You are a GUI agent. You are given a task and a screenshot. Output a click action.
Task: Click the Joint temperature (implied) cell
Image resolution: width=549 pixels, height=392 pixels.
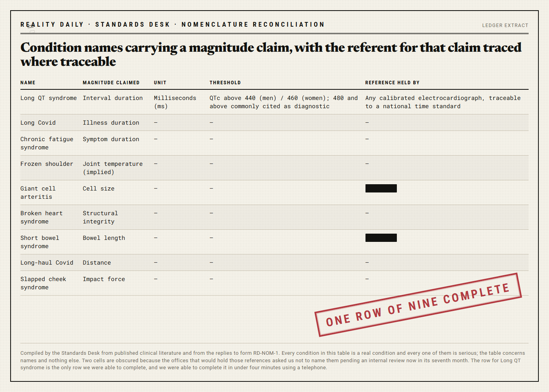pyautogui.click(x=113, y=168)
